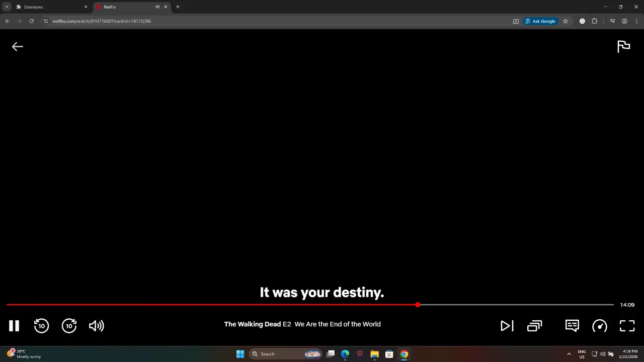The height and width of the screenshot is (362, 644).
Task: Show hidden system tray icons
Action: coord(569,354)
